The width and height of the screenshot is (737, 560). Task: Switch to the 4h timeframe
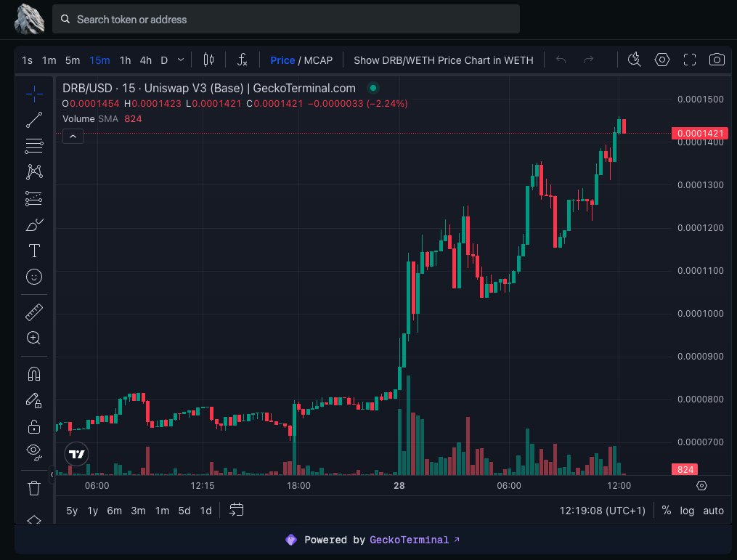click(x=146, y=60)
